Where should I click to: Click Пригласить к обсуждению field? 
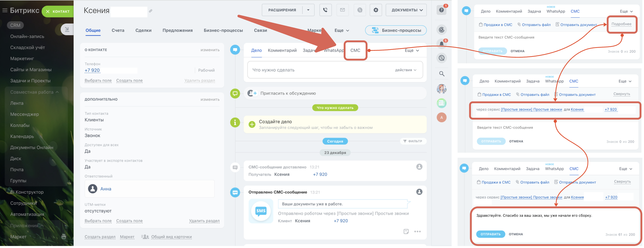[x=335, y=93]
